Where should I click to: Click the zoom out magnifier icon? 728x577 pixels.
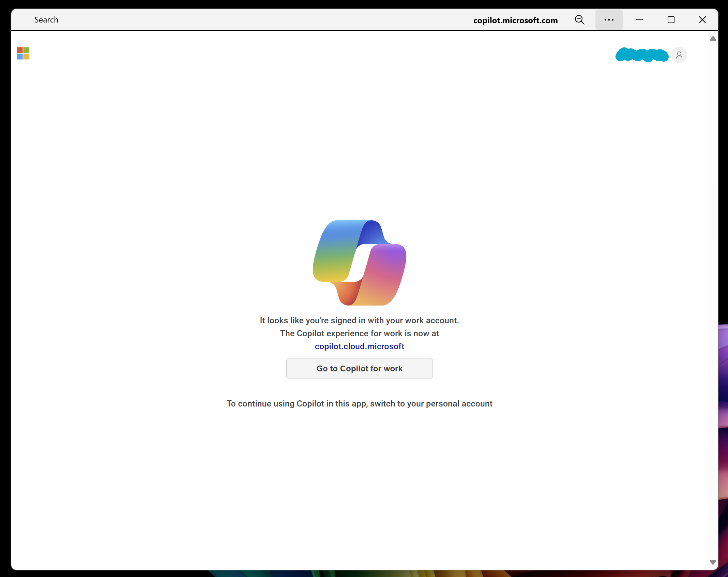point(579,20)
